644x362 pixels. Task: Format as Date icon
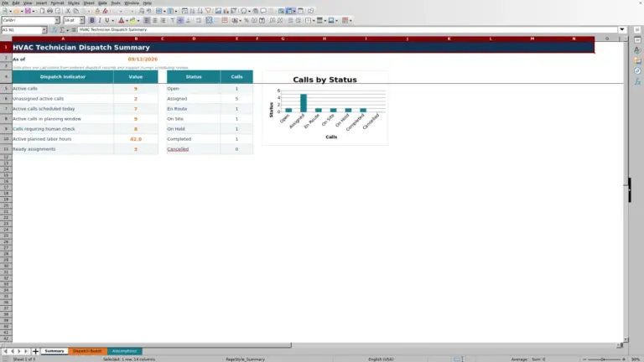tap(262, 20)
